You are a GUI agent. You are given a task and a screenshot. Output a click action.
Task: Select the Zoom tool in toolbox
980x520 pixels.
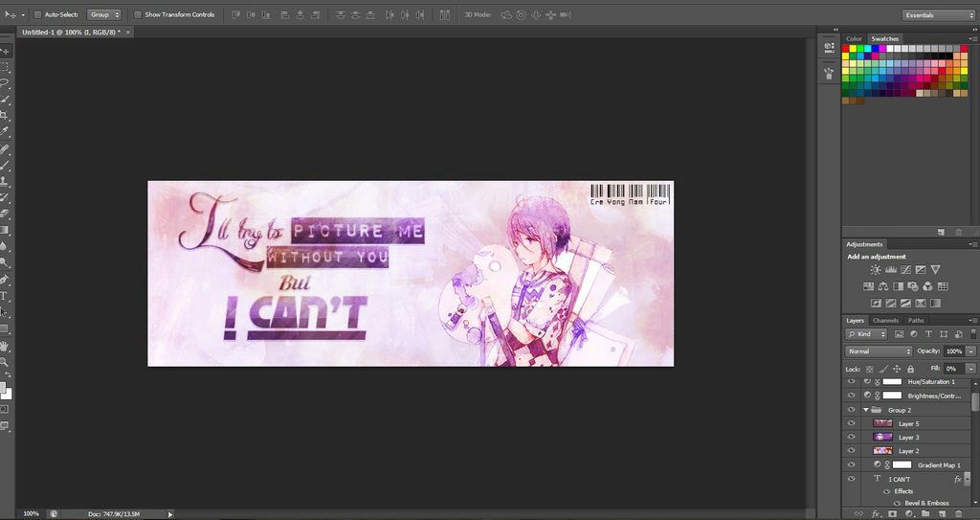coord(4,362)
